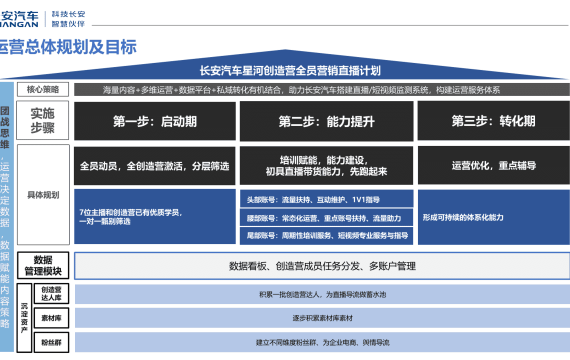Select the 创造营达人库 box

pyautogui.click(x=51, y=293)
